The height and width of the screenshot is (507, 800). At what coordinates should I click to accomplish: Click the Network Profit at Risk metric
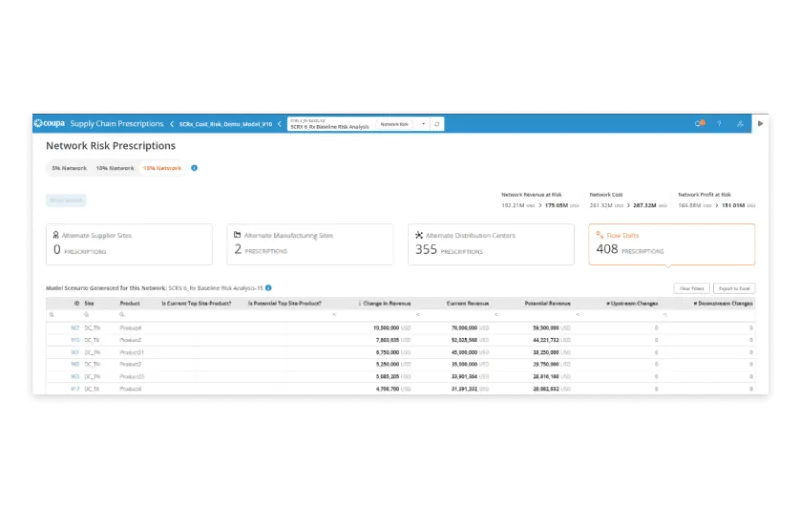click(717, 200)
